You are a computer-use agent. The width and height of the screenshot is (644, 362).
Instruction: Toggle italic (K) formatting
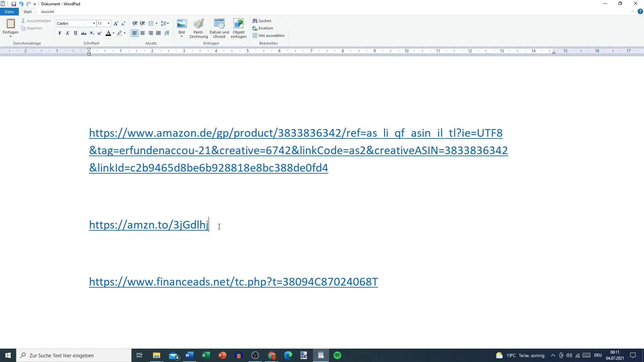click(x=68, y=33)
